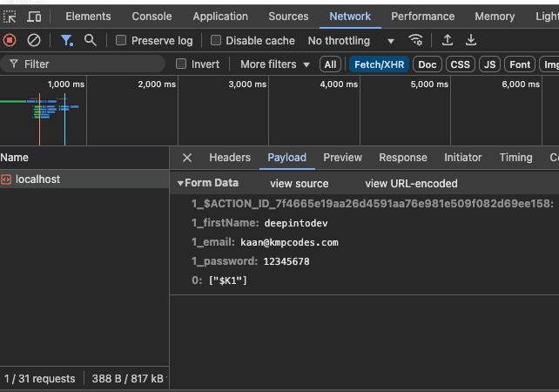Click the view source link
Screen dimensions: 559x392
pos(300,184)
